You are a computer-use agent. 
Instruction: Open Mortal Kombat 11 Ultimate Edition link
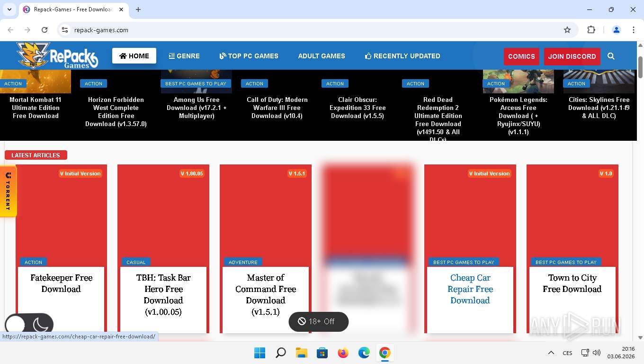(36, 108)
